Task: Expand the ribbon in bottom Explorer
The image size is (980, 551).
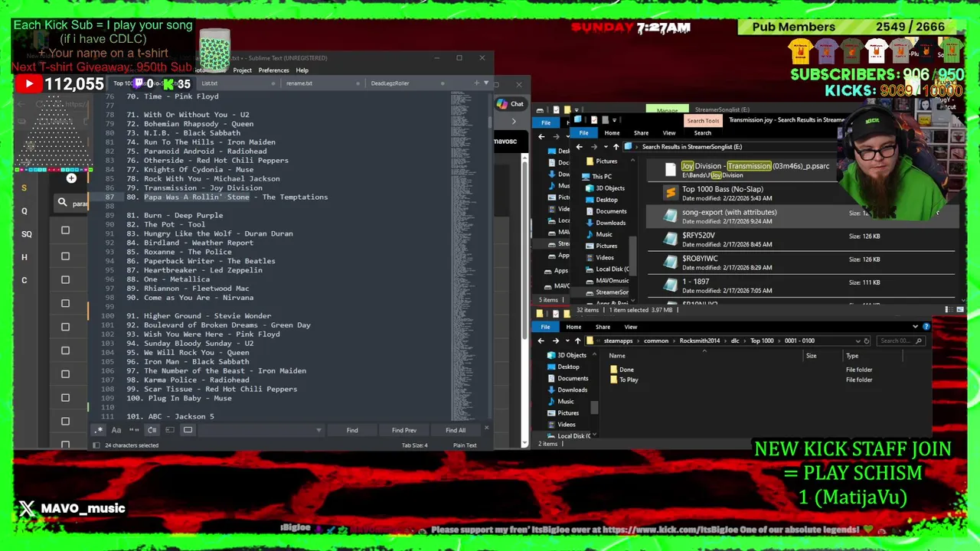Action: tap(915, 327)
